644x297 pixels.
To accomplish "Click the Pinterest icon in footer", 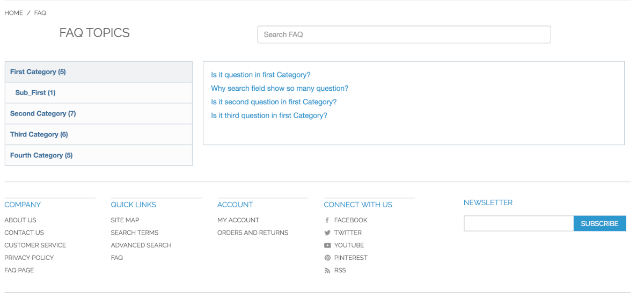I will click(327, 258).
